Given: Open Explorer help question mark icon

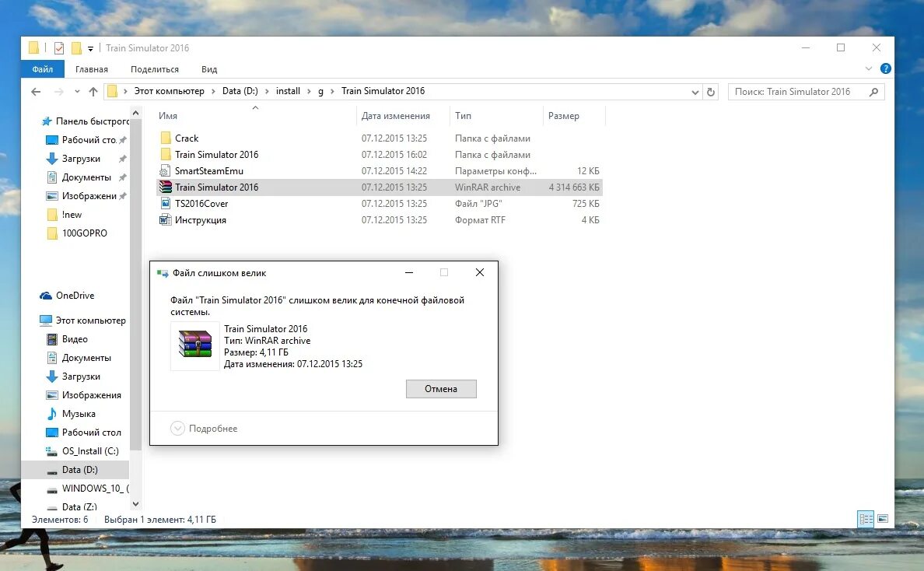Looking at the screenshot, I should coord(885,69).
